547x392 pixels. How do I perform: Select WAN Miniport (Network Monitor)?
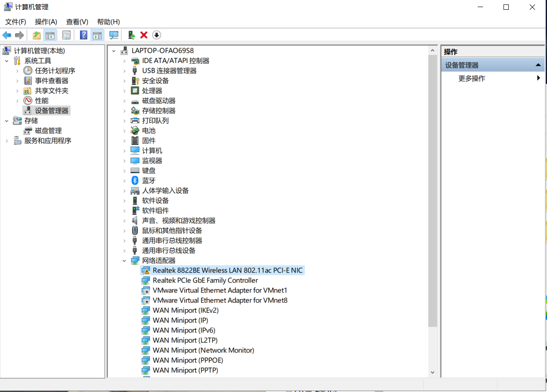(x=203, y=350)
